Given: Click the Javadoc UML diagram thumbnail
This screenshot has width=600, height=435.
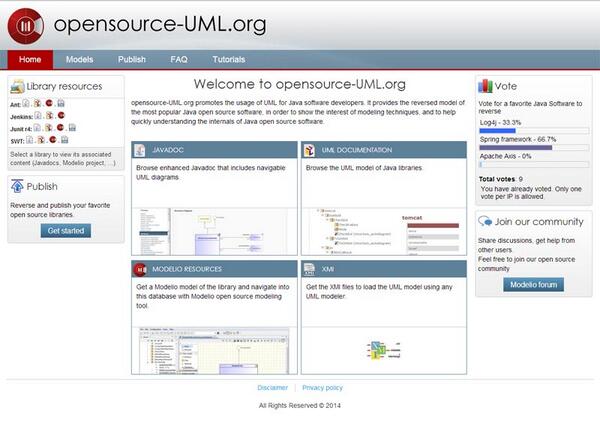Looking at the screenshot, I should [214, 231].
